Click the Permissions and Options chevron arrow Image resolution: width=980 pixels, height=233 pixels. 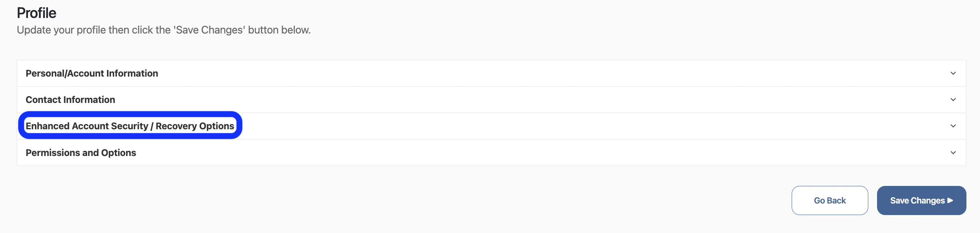click(x=953, y=153)
